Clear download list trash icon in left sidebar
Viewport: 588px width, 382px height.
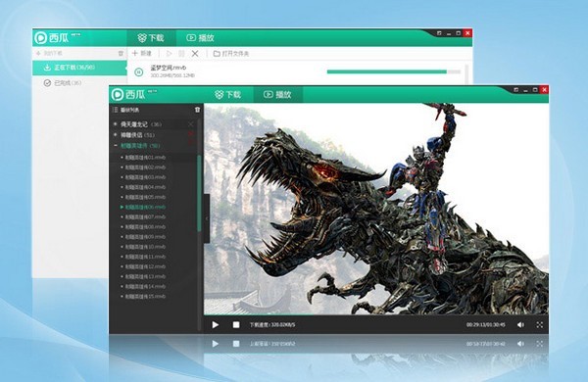121,53
